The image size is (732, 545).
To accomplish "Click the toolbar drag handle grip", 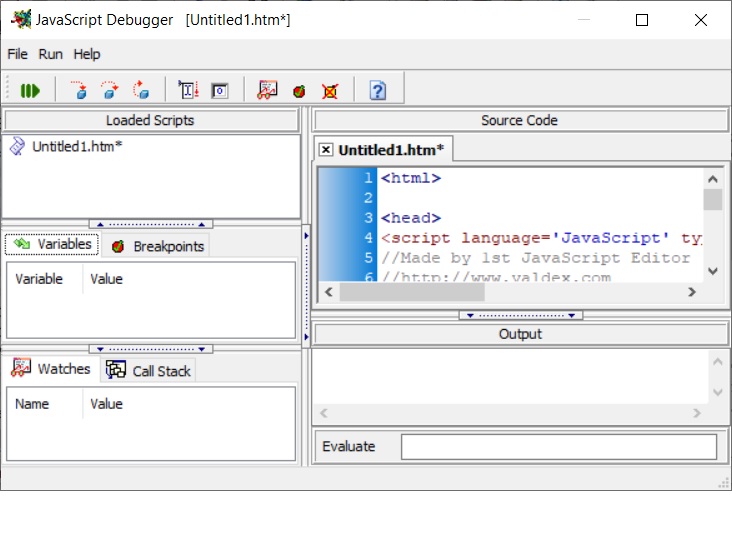I will coord(7,89).
